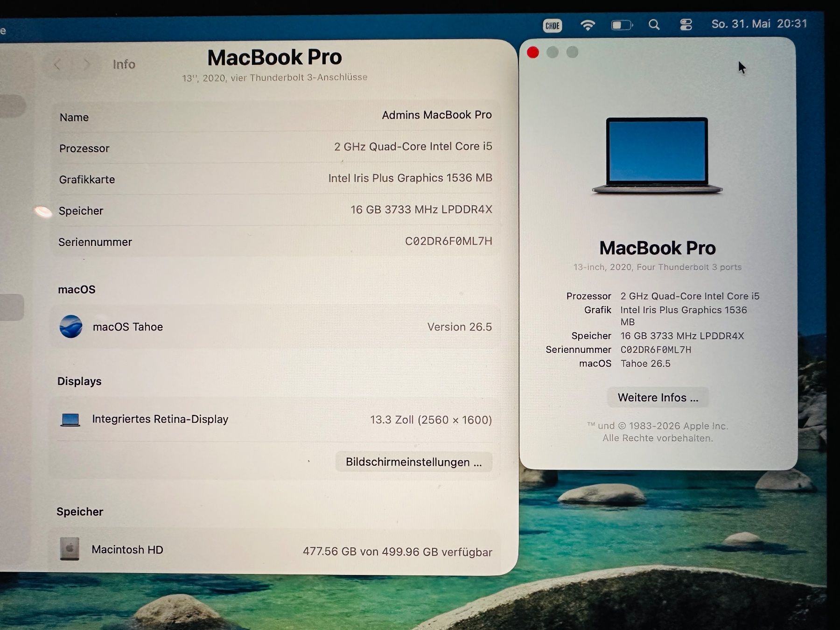Click 13.3 Zoll (2560 × 1600) value
This screenshot has height=630, width=840.
pyautogui.click(x=431, y=420)
